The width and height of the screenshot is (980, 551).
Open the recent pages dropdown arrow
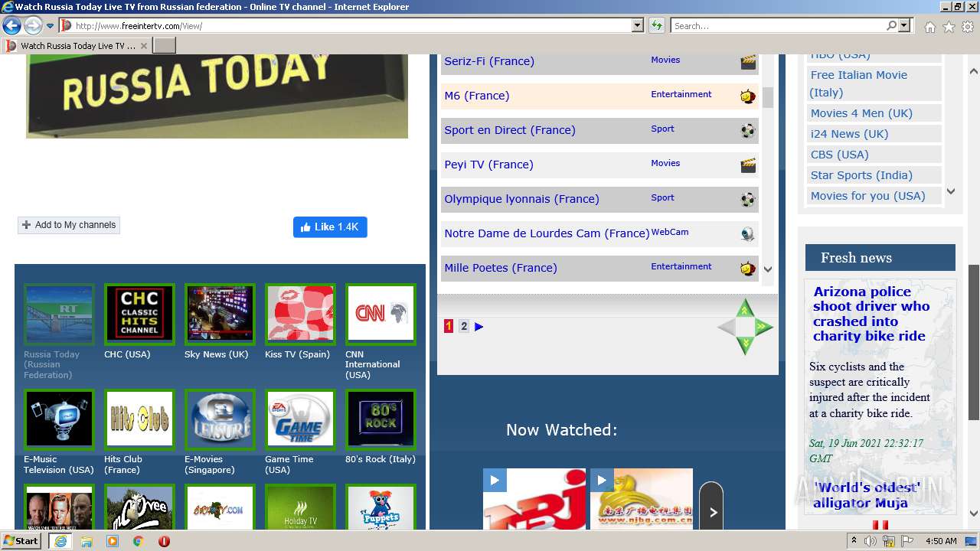51,26
